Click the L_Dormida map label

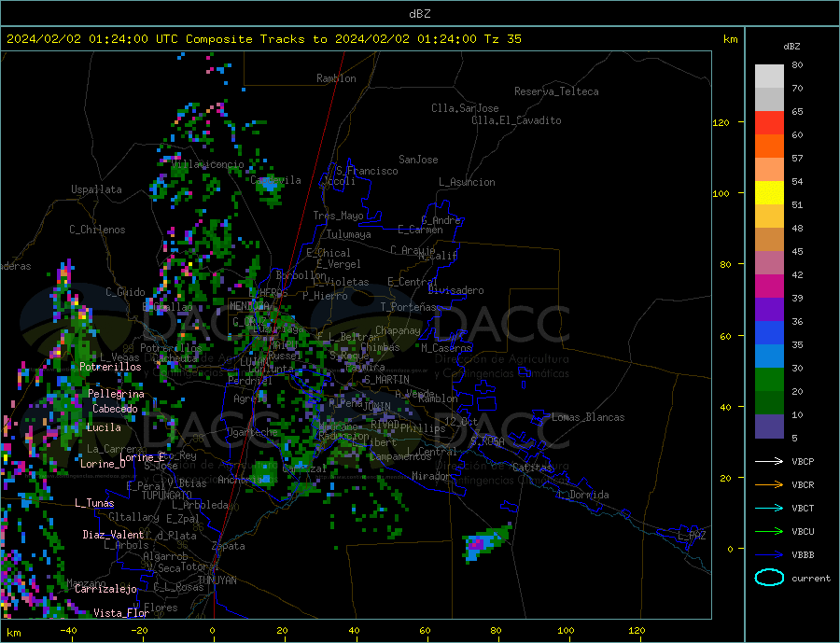[x=584, y=495]
